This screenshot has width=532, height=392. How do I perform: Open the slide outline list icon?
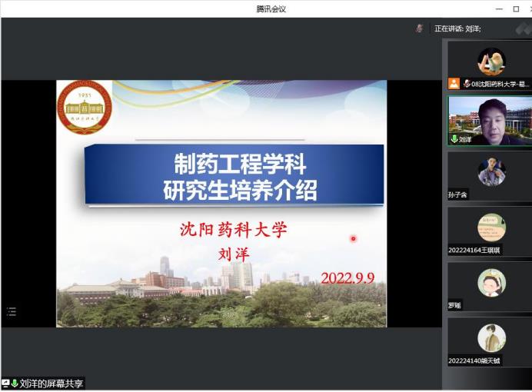point(11,311)
